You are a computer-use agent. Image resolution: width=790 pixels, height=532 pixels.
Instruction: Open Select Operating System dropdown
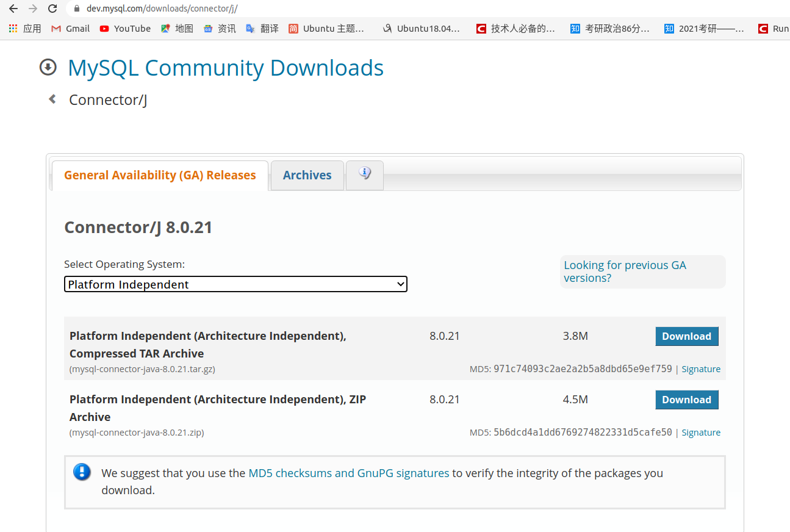(235, 284)
